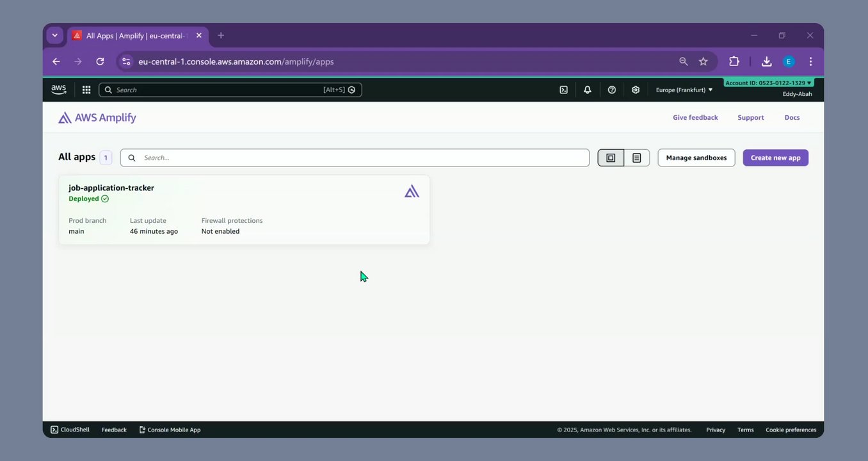Bookmark this page with the star
Image resolution: width=868 pixels, height=461 pixels.
703,61
